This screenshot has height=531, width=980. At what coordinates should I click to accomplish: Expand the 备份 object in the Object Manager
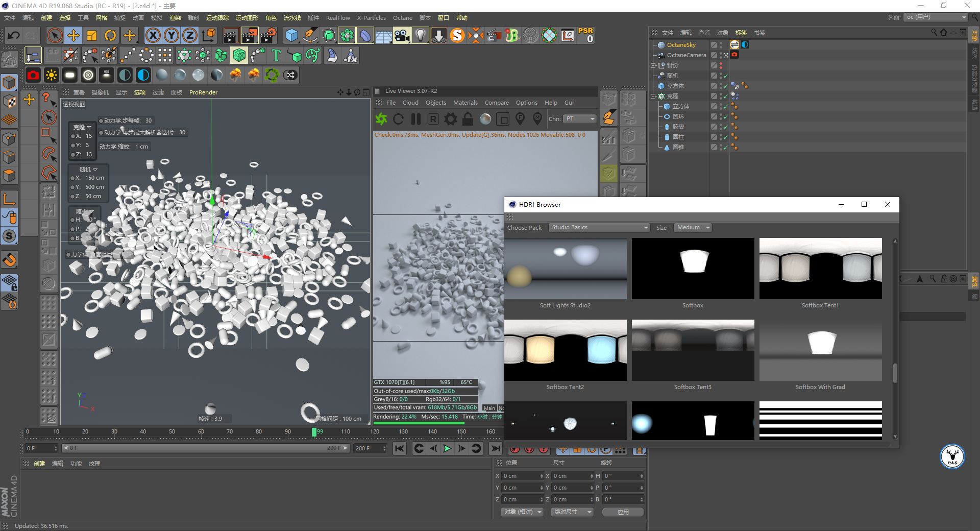coord(653,65)
